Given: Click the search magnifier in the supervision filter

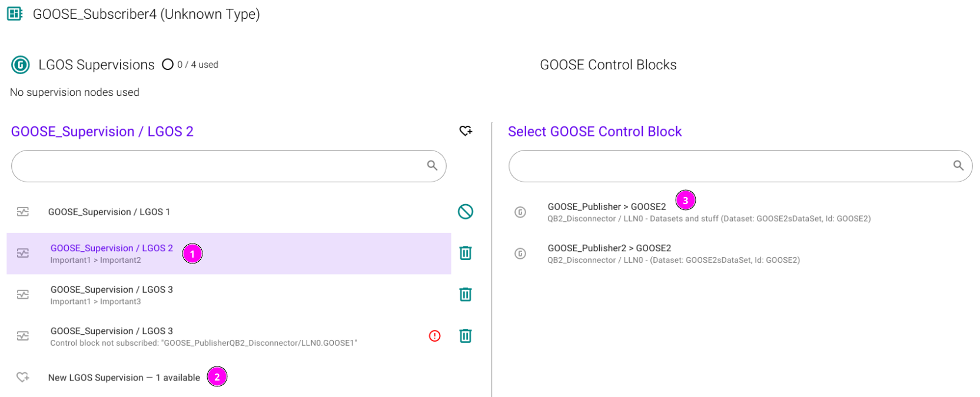Looking at the screenshot, I should pyautogui.click(x=432, y=166).
